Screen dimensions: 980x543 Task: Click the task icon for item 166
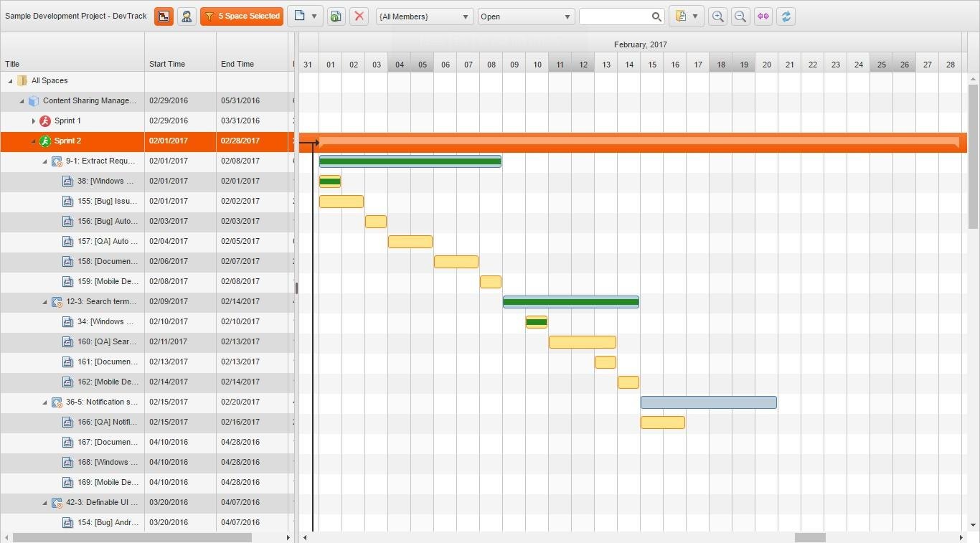[x=67, y=422]
